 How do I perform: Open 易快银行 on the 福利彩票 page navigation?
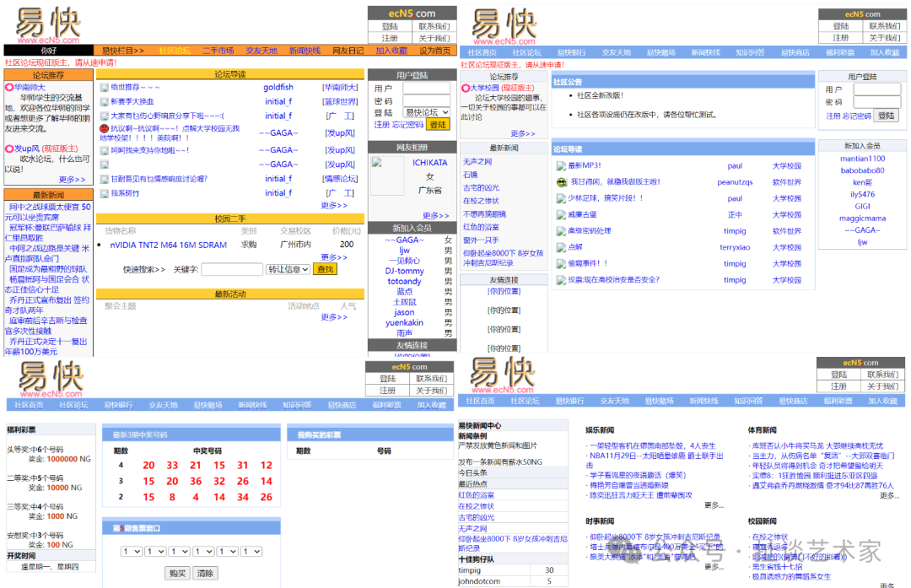[x=118, y=405]
